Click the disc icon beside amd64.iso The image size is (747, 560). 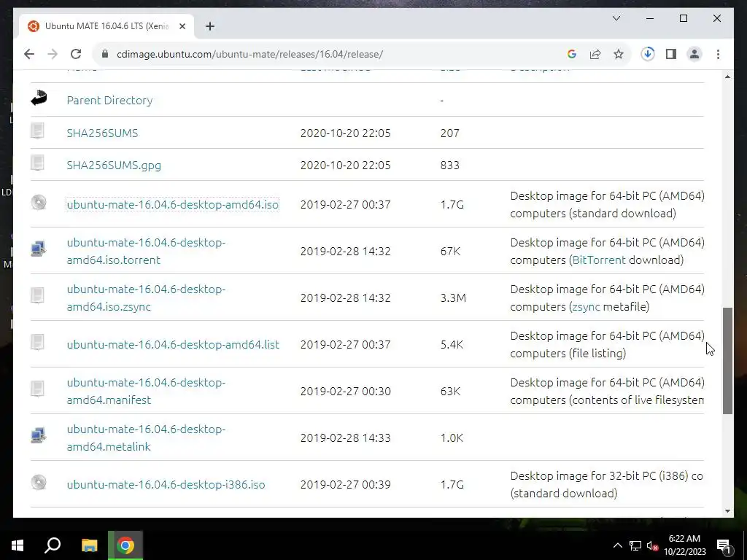coord(39,203)
